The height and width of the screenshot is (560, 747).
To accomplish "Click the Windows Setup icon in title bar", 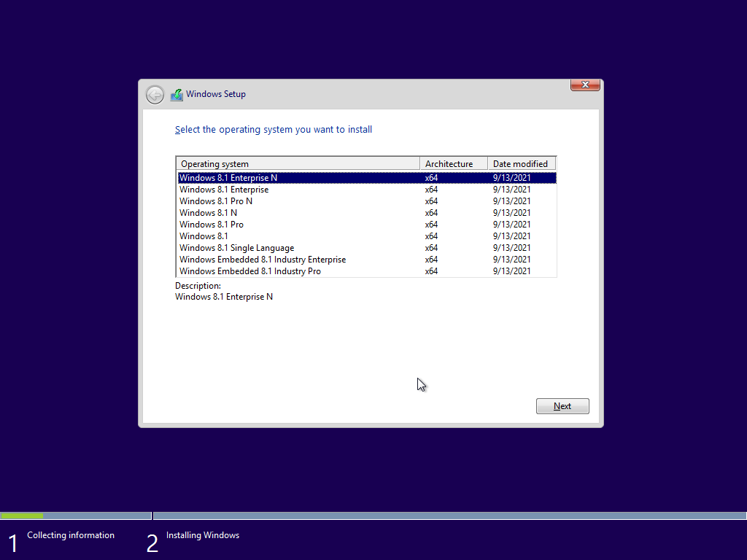I will pyautogui.click(x=177, y=95).
